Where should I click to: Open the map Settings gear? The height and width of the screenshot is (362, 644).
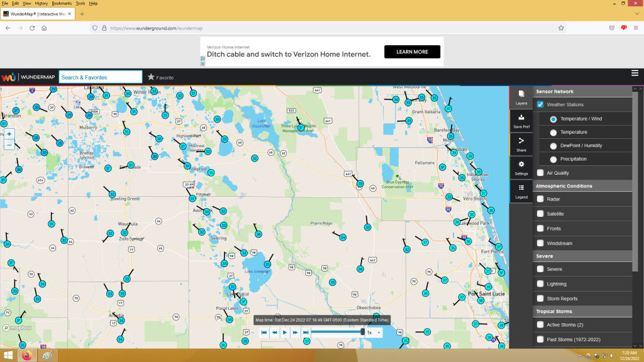(x=521, y=168)
